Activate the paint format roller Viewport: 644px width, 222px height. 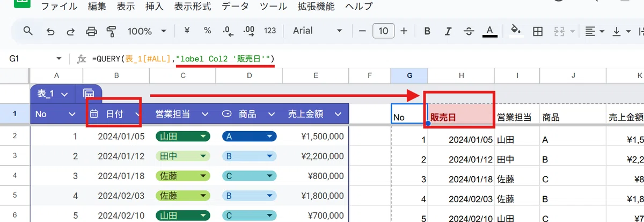[x=112, y=31]
